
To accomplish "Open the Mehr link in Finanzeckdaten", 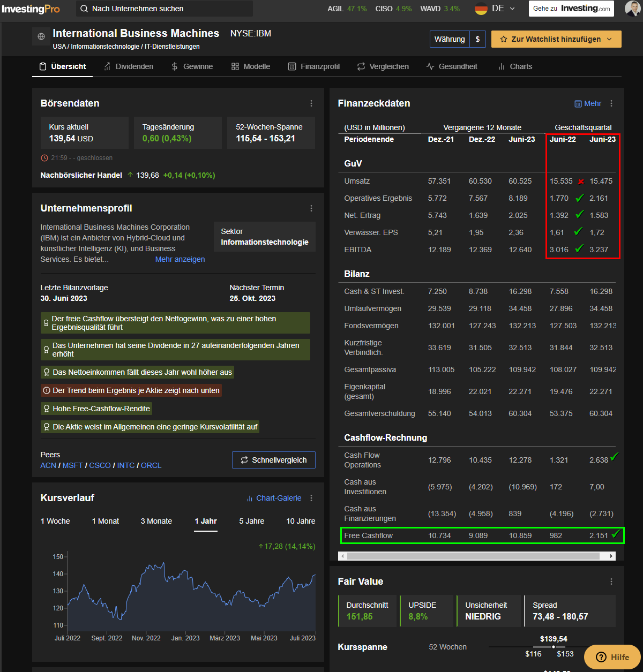I will click(x=588, y=103).
